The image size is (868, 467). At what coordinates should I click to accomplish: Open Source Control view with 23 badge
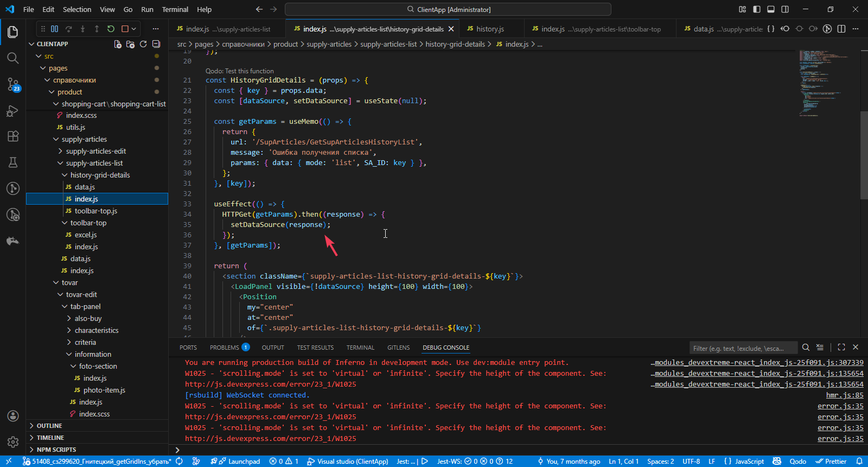[13, 84]
